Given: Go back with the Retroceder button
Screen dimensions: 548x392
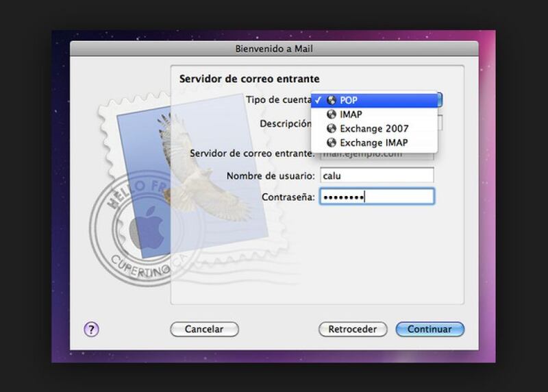Looking at the screenshot, I should (353, 329).
